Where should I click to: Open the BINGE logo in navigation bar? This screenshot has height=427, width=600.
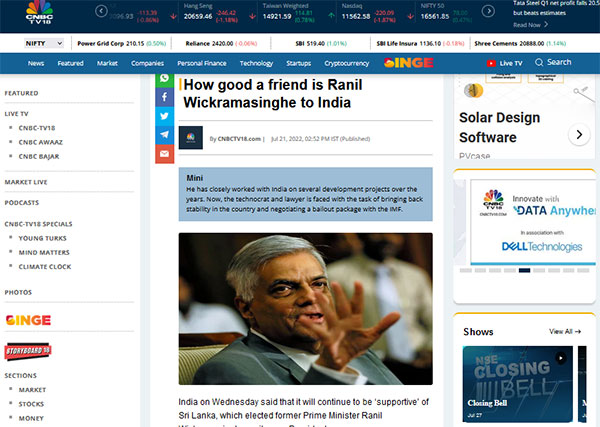tap(409, 63)
